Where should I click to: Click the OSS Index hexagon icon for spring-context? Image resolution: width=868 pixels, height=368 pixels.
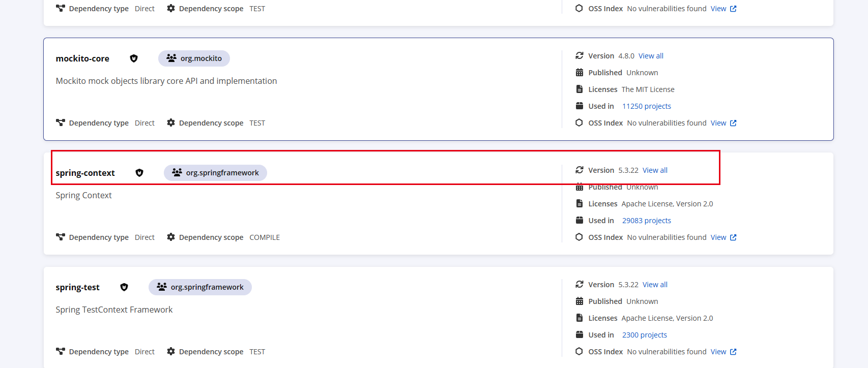point(579,237)
